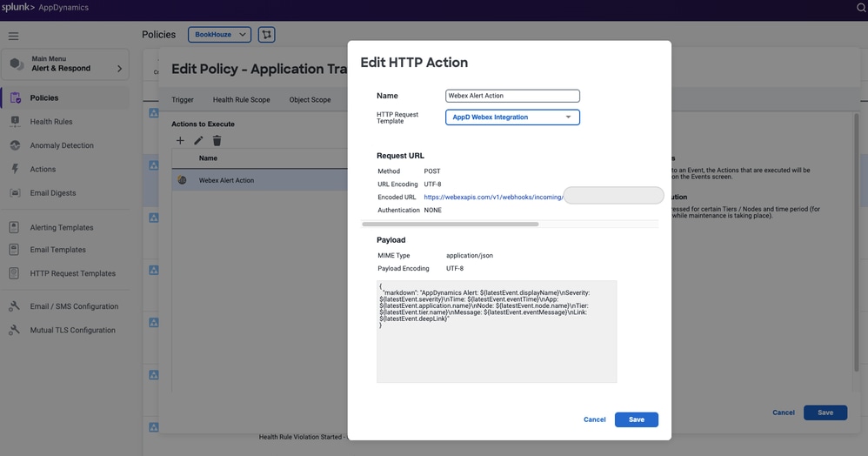
Task: Open the BookHouze application dropdown
Action: click(219, 34)
